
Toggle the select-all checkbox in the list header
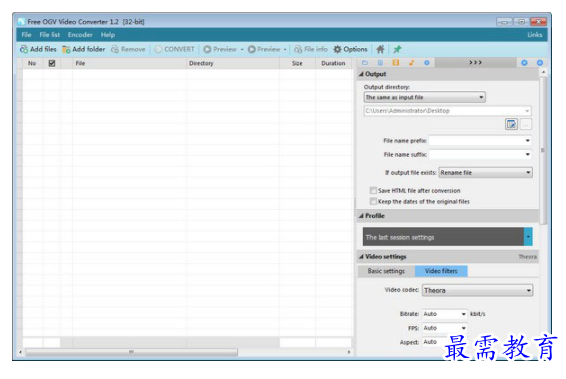click(x=52, y=63)
